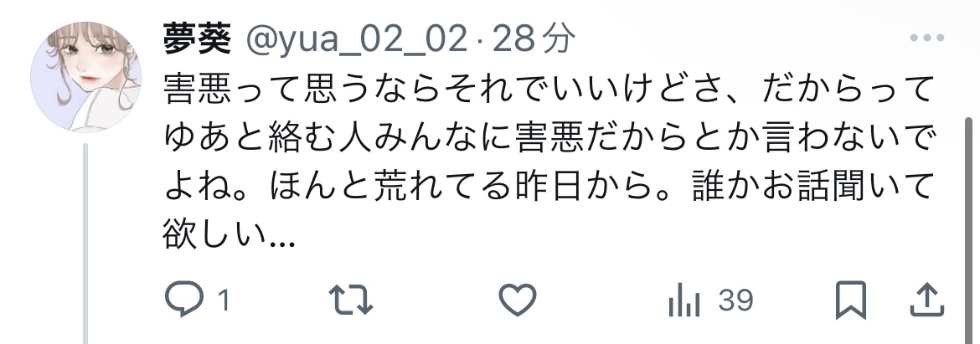This screenshot has width=980, height=344.
Task: Click the view count number 39
Action: coord(735,301)
